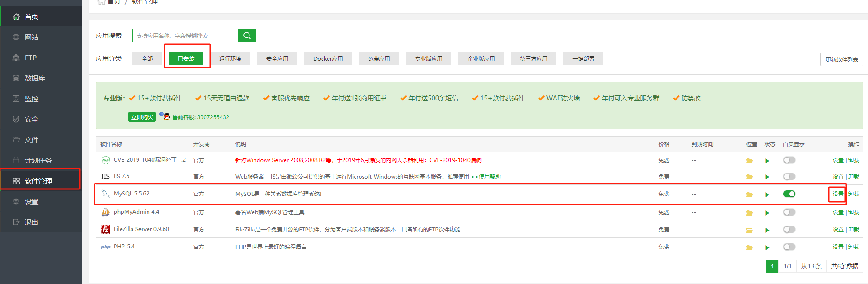Open 软件管理 in the sidebar

pos(38,181)
